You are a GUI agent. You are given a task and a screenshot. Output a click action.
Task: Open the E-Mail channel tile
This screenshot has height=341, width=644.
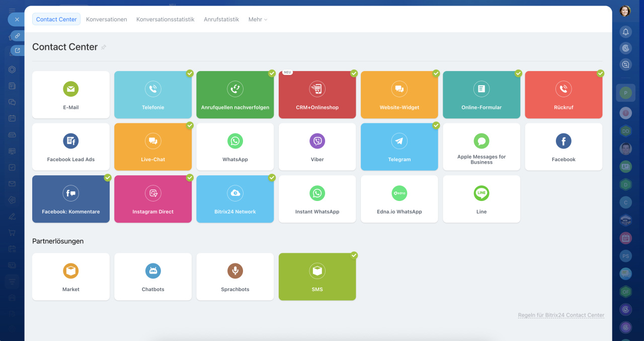point(71,95)
